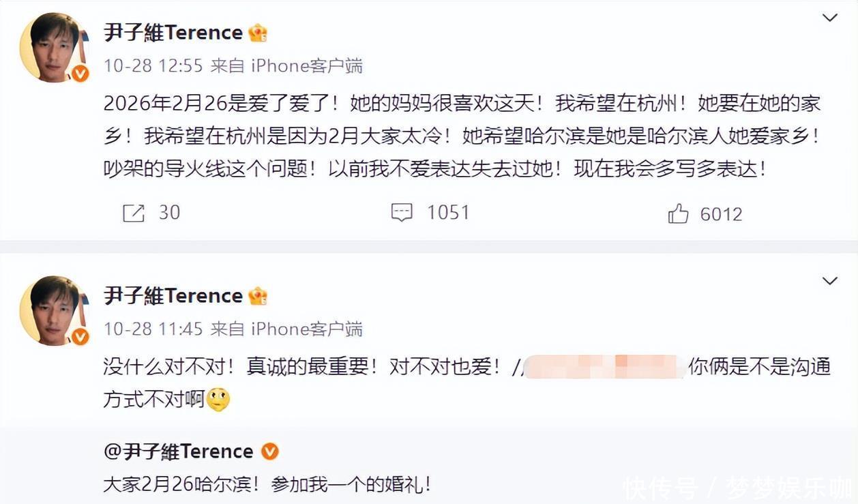
Task: Open comments icon showing 1051
Action: tap(402, 213)
